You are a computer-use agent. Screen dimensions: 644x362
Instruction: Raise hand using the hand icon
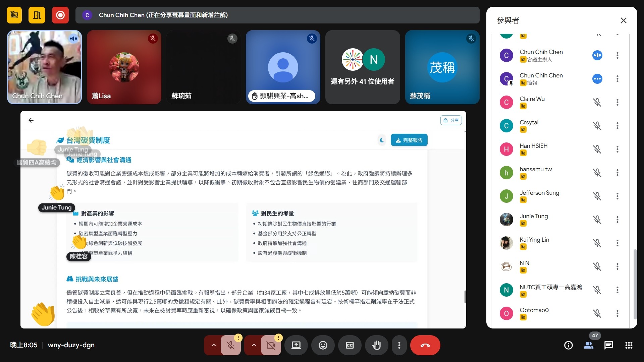point(376,345)
